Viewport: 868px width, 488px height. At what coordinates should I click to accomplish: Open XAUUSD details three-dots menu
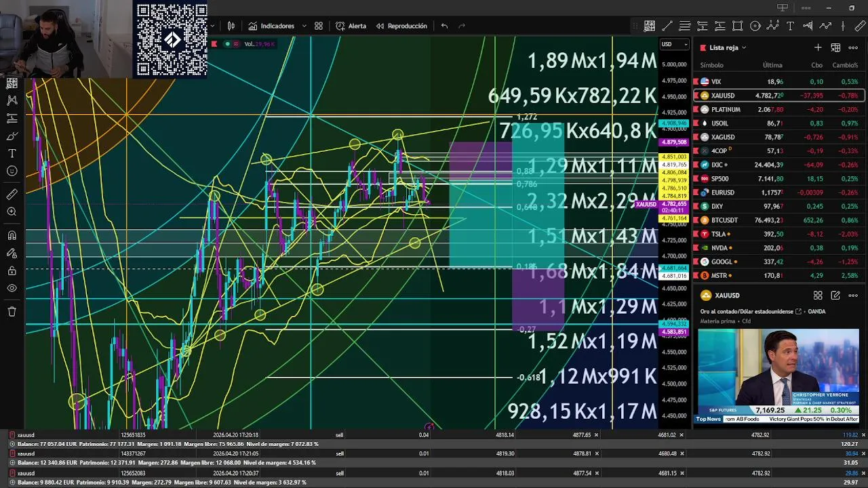point(853,296)
